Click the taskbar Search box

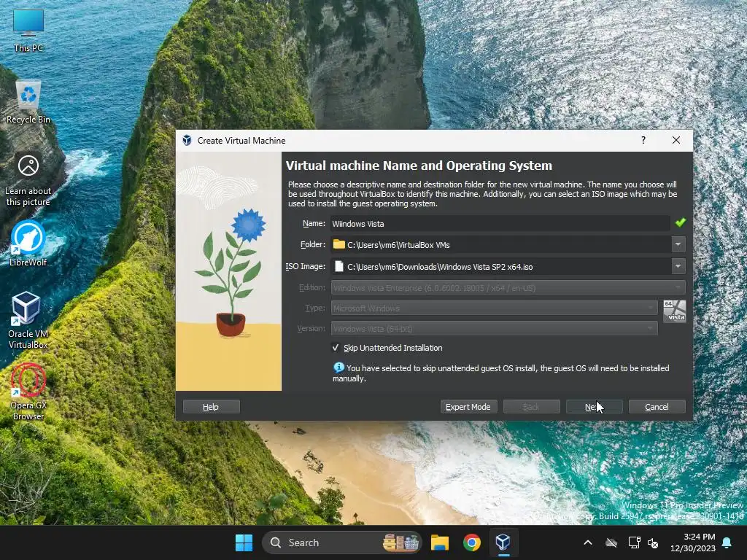coord(342,542)
